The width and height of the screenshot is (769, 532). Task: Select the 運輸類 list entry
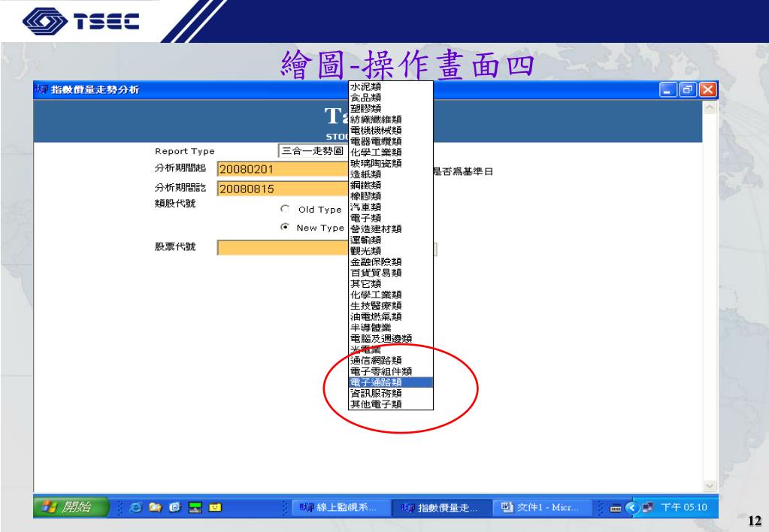point(390,240)
